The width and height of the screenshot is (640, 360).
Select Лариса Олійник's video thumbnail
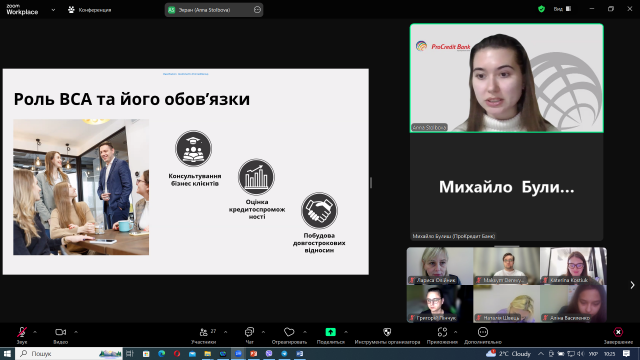tap(440, 266)
